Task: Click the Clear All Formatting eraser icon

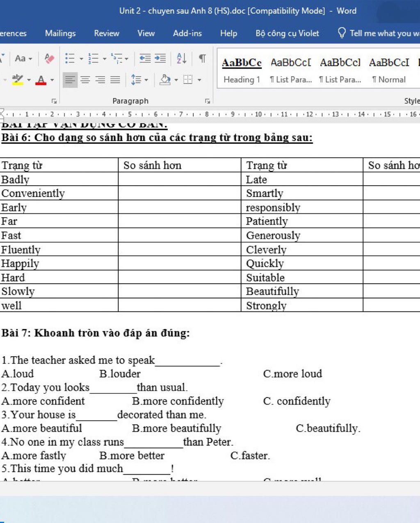Action: (49, 59)
